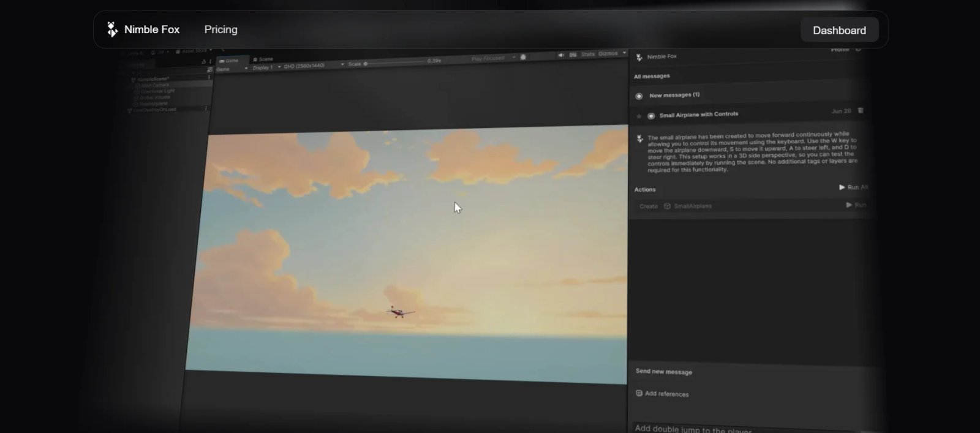Toggle the Stats overlay button
980x433 pixels.
pos(588,54)
